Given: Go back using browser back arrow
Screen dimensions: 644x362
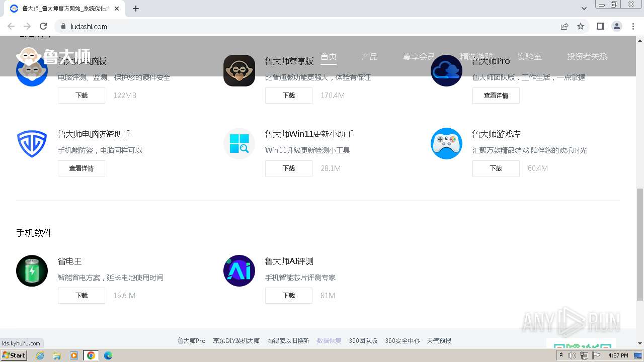Looking at the screenshot, I should 11,26.
